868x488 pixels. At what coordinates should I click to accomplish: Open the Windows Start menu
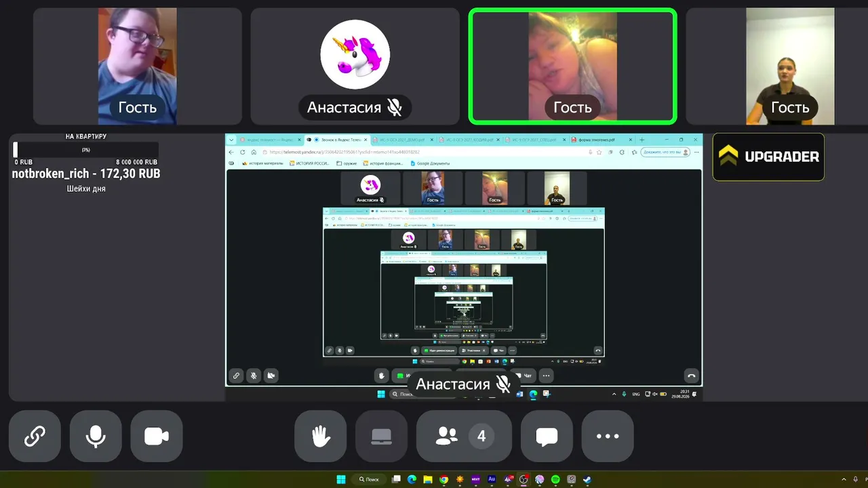click(341, 480)
